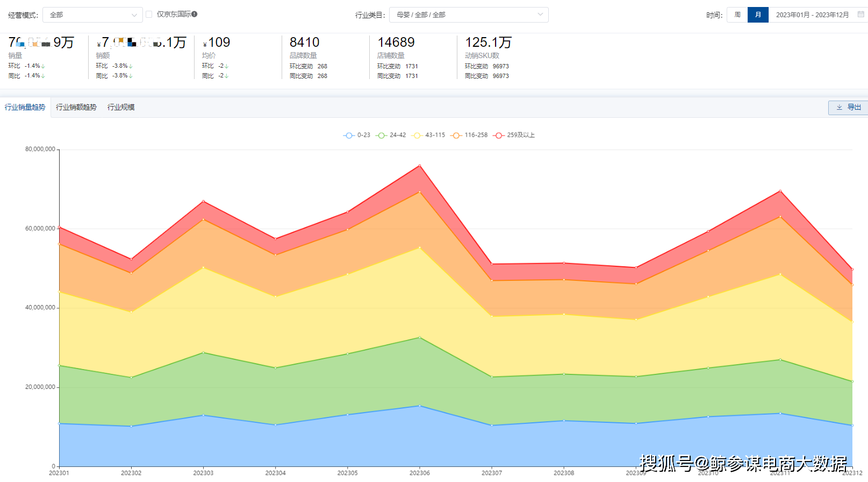Select the 行业销额趋势 tab
The image size is (868, 482).
(x=76, y=107)
